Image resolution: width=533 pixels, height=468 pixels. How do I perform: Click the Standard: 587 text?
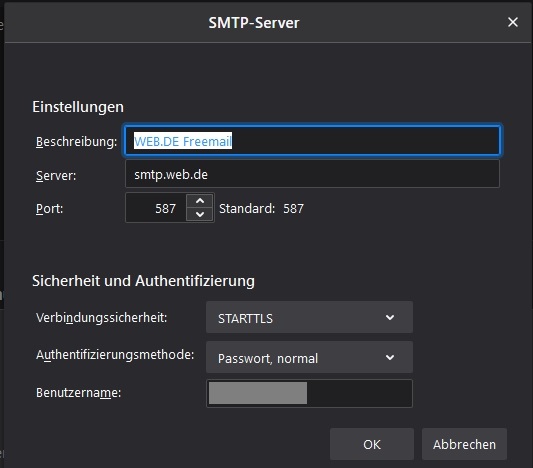pos(261,208)
